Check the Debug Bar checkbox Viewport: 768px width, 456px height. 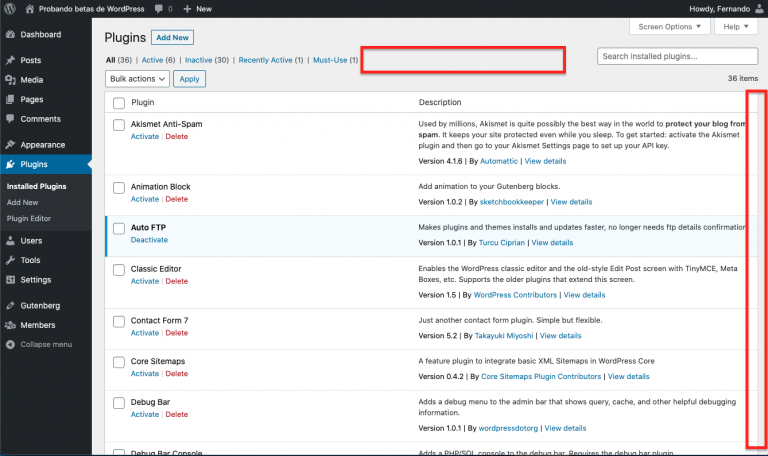tap(119, 403)
